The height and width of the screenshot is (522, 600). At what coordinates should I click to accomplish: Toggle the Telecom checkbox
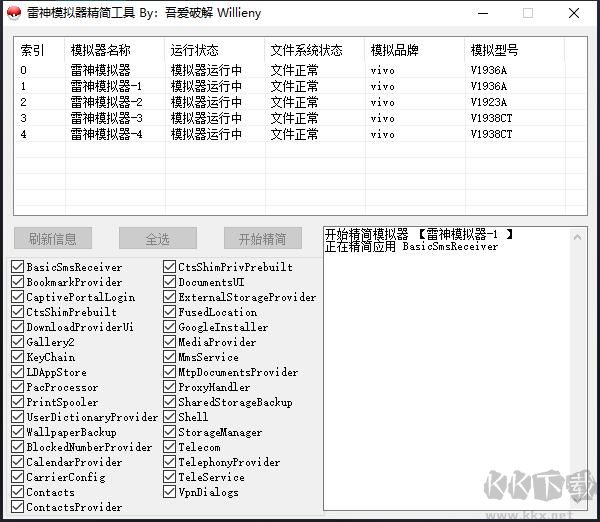click(x=169, y=447)
